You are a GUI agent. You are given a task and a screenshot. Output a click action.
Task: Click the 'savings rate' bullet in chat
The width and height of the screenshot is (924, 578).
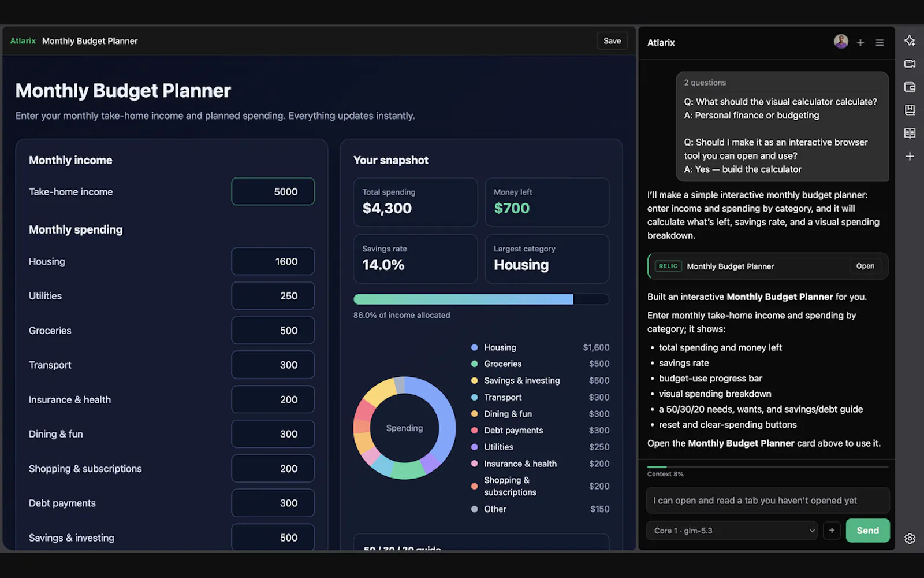tap(684, 363)
